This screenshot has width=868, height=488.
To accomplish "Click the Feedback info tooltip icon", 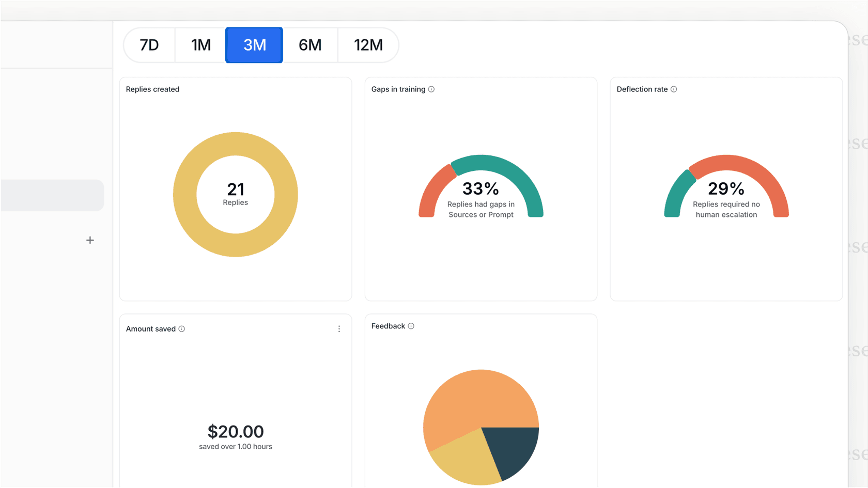I will (411, 326).
